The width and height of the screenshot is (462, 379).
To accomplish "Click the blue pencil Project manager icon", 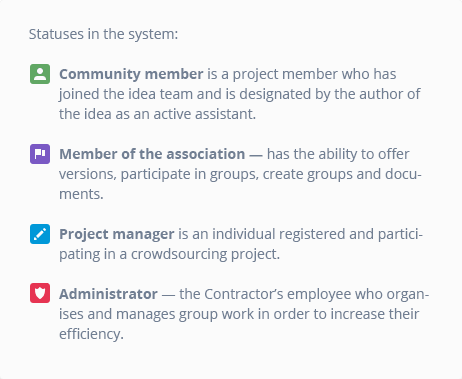I will pyautogui.click(x=40, y=234).
